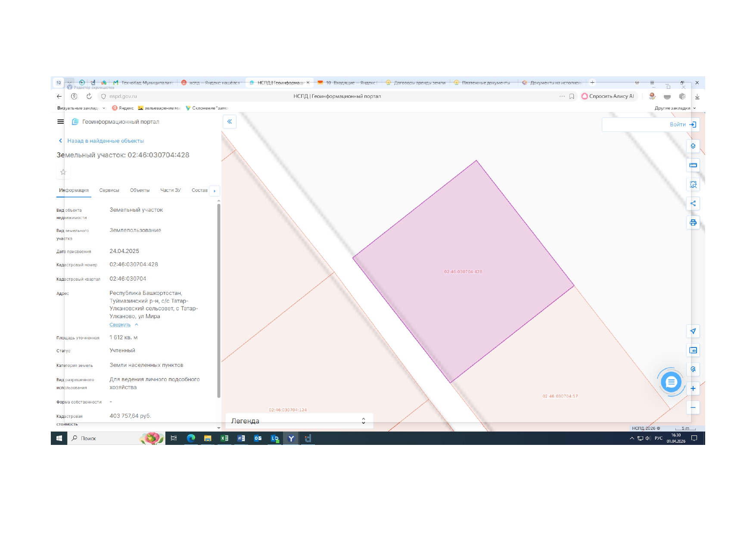The width and height of the screenshot is (756, 535).
Task: Open the map layers panel icon
Action: tap(693, 146)
